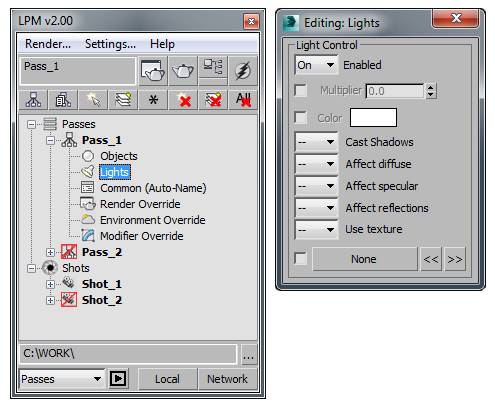The height and width of the screenshot is (406, 495).
Task: Click the white Color swatch
Action: (373, 117)
